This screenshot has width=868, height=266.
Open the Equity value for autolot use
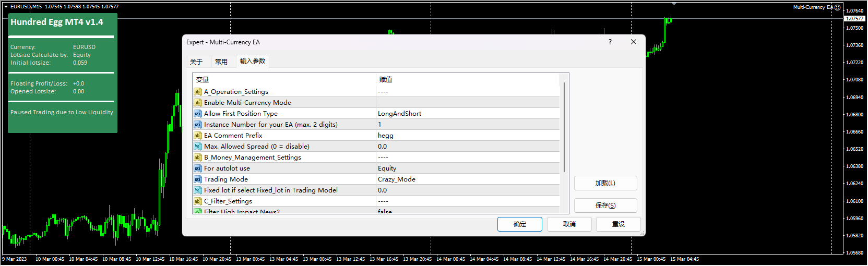point(387,168)
